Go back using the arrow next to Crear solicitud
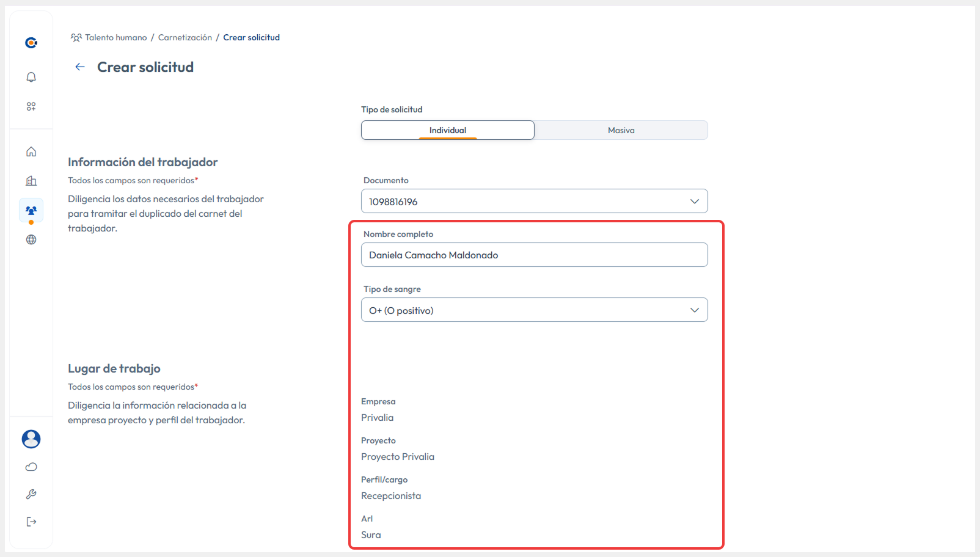Image resolution: width=980 pixels, height=557 pixels. point(79,67)
